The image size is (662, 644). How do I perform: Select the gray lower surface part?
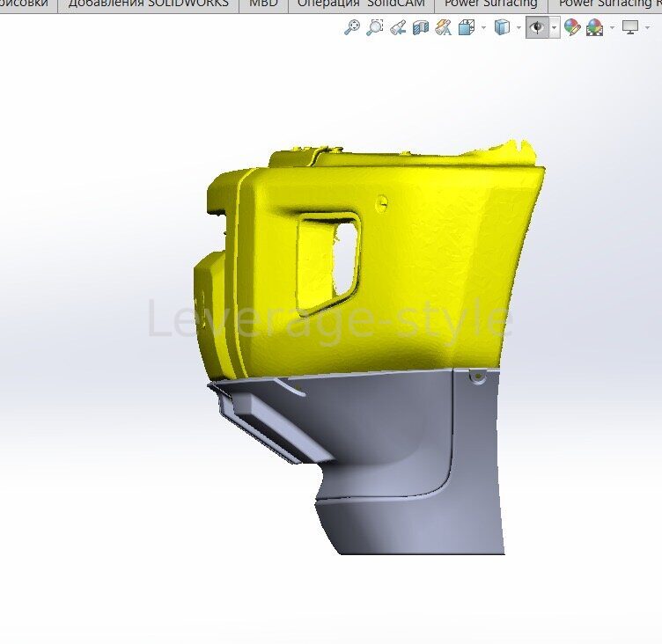tap(396, 457)
